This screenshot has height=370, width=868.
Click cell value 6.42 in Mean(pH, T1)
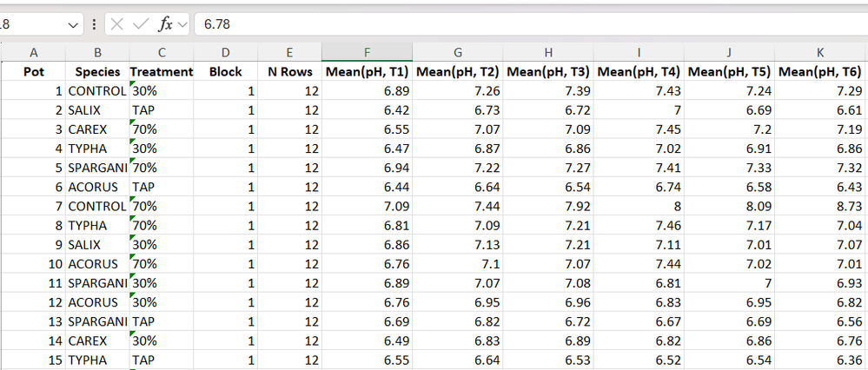click(x=367, y=110)
